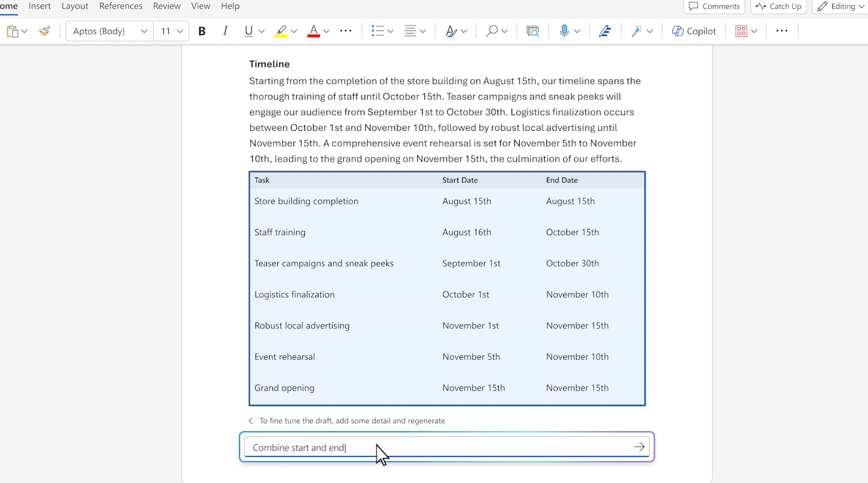Open the Comments pane button
Screen dimensions: 868x483
pyautogui.click(x=714, y=7)
